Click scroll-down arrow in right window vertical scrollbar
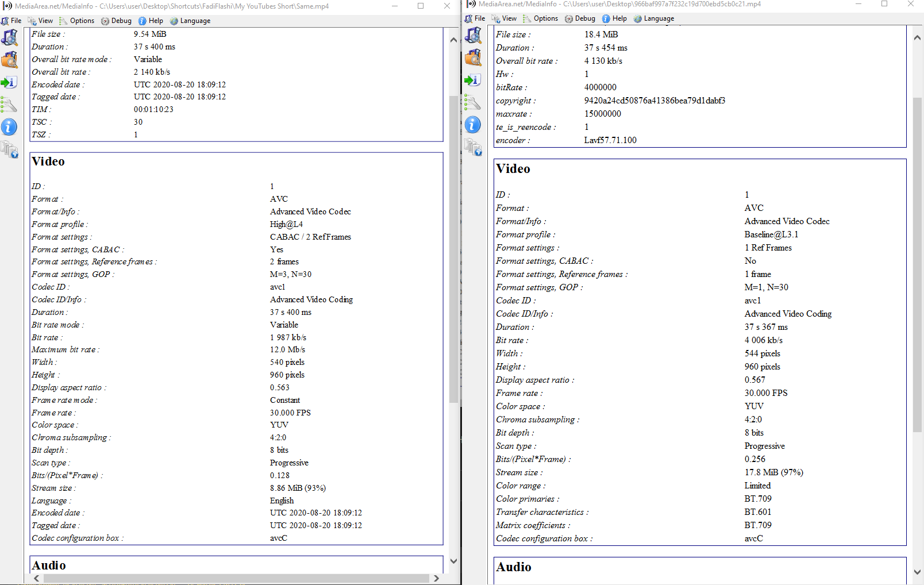Viewport: 924px width, 585px height. [917, 572]
